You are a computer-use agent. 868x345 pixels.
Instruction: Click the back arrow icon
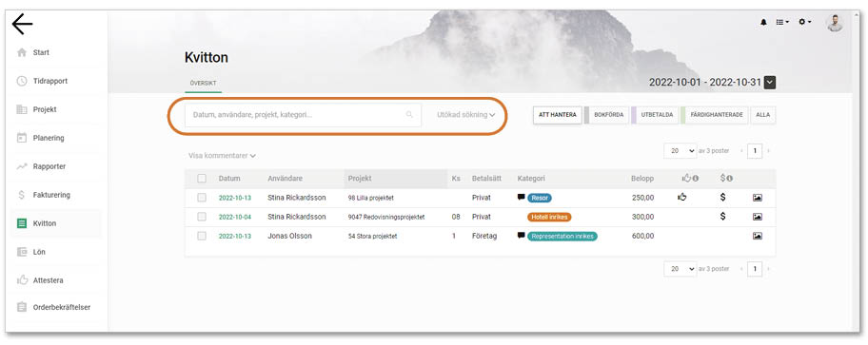click(22, 25)
